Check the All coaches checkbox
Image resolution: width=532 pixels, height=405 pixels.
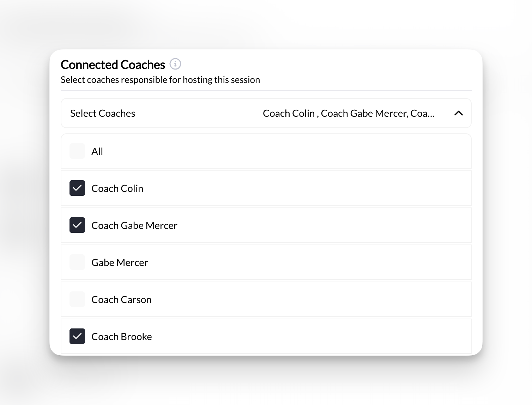click(x=77, y=151)
